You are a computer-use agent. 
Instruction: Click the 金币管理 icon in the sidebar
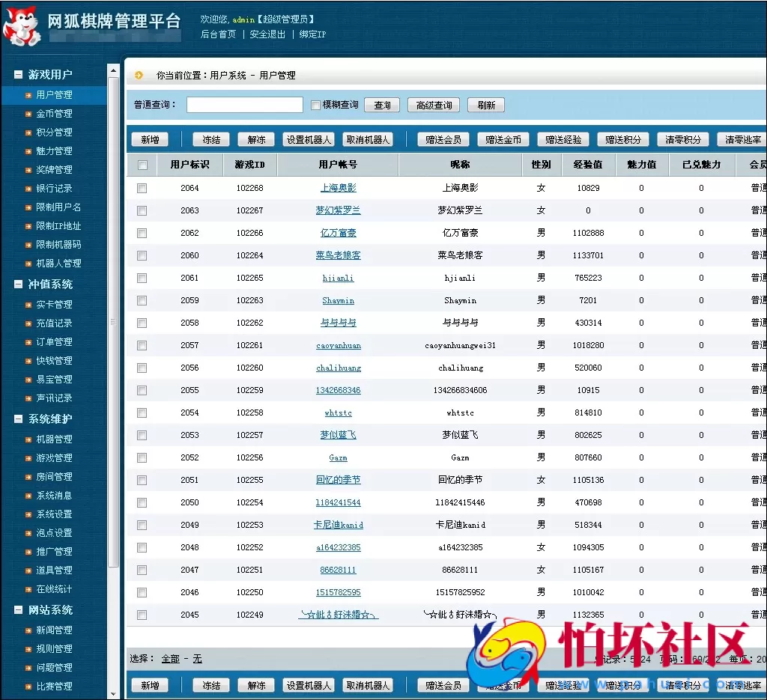(x=28, y=114)
